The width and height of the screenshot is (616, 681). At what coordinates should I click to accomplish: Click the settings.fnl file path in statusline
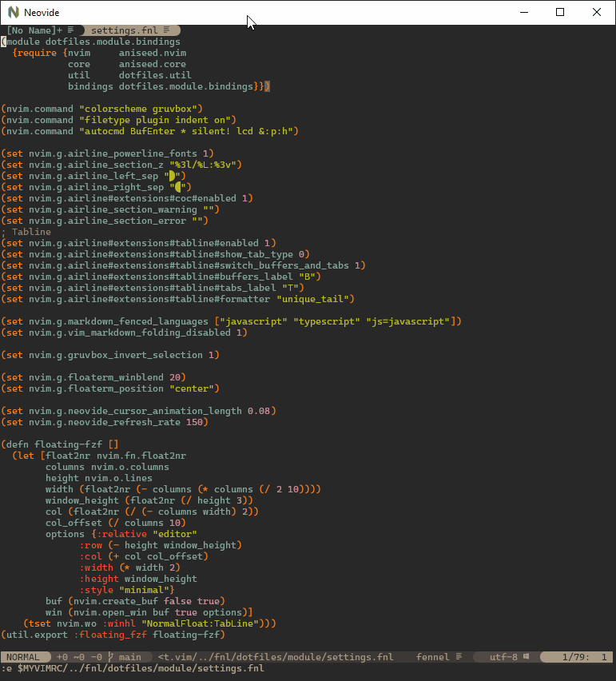[276, 657]
